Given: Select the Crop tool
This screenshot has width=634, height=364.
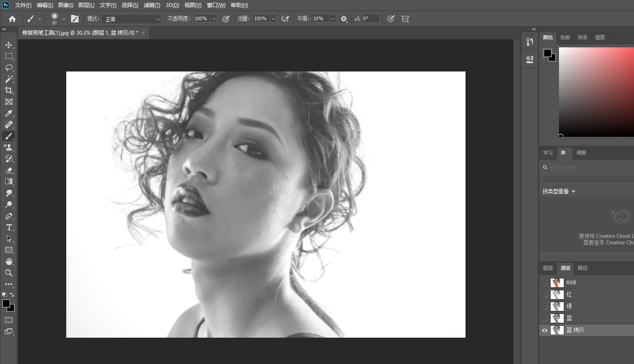Looking at the screenshot, I should (9, 90).
